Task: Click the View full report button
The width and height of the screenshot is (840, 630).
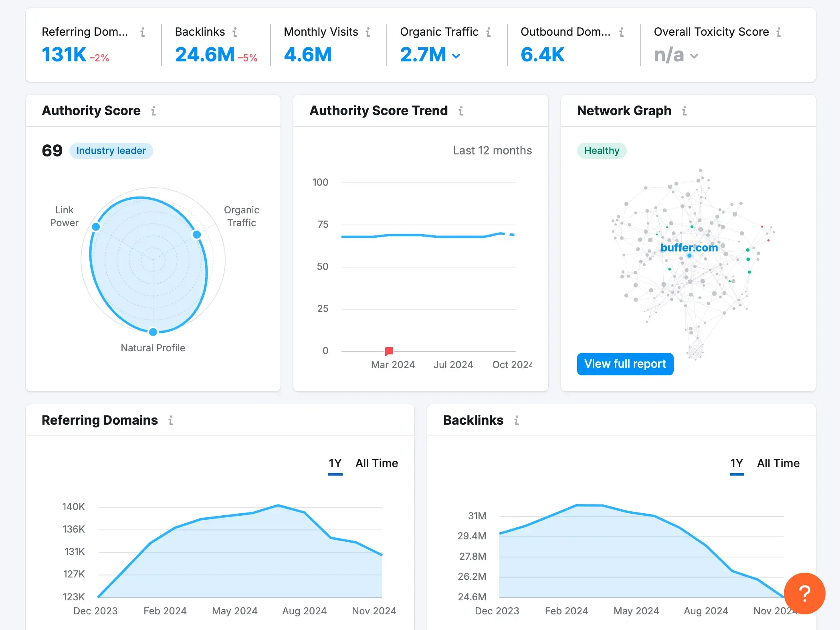Action: [625, 364]
